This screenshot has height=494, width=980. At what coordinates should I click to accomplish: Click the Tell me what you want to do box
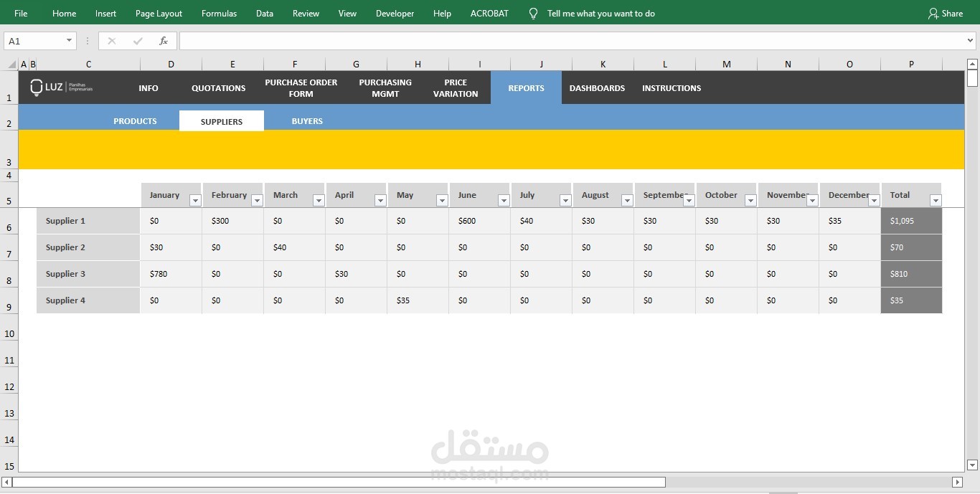coord(601,13)
